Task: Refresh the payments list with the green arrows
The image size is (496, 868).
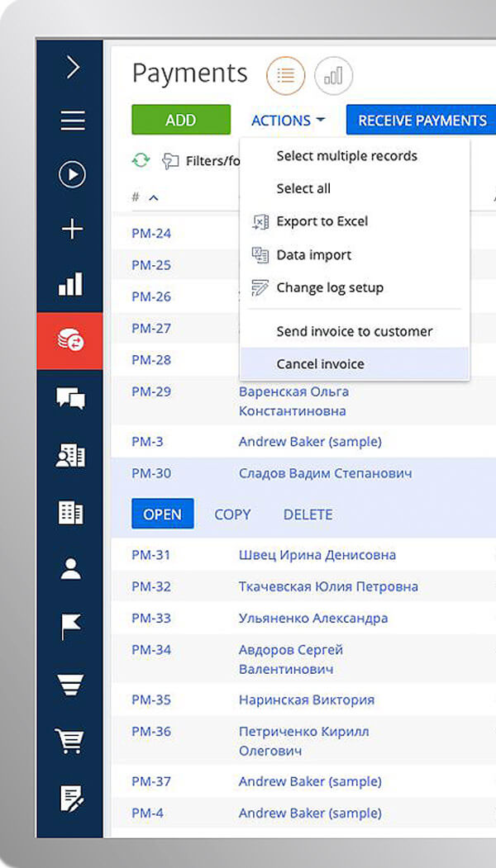Action: [141, 160]
